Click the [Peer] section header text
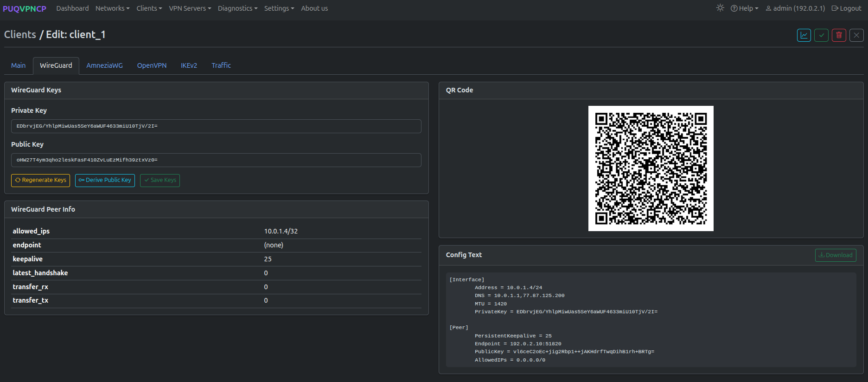 click(x=459, y=328)
